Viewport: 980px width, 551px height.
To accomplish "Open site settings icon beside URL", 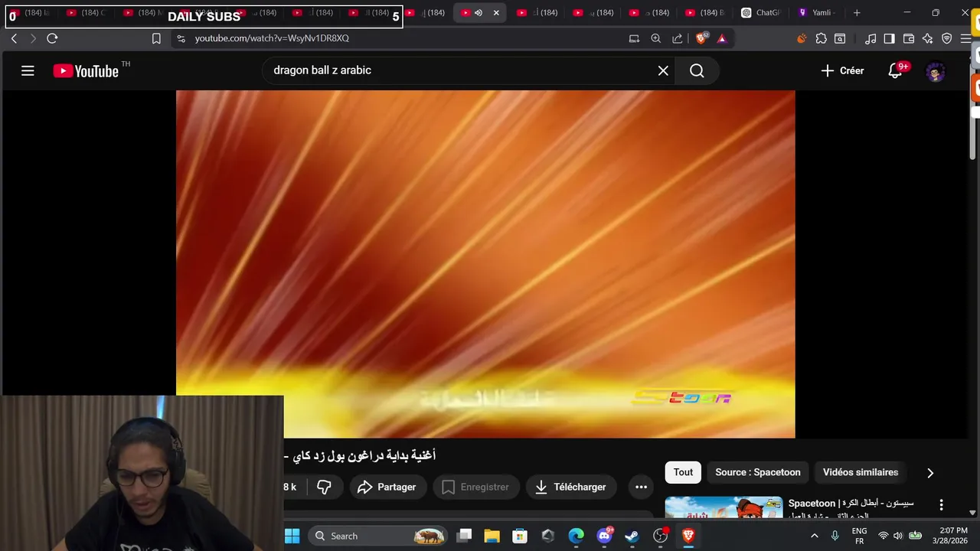I will click(181, 38).
